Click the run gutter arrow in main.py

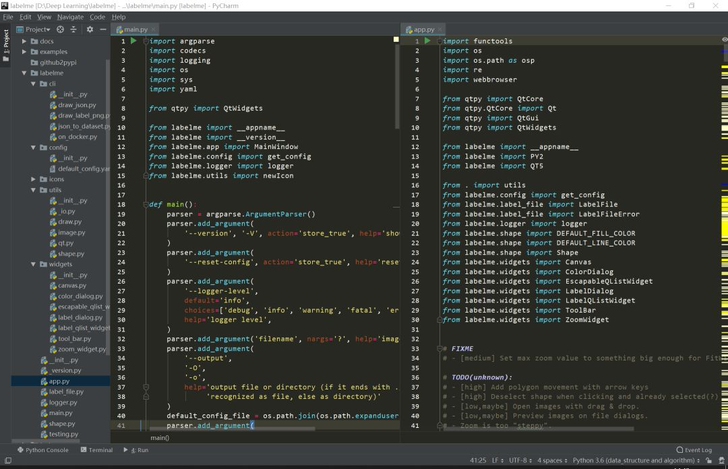pyautogui.click(x=134, y=41)
